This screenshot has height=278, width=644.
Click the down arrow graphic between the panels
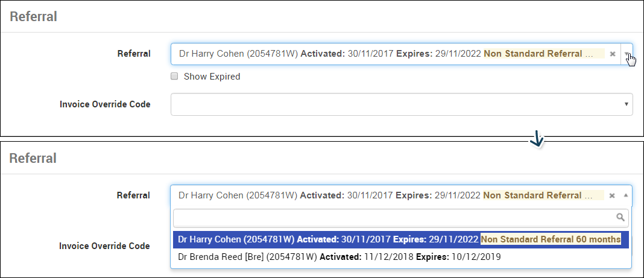coord(537,140)
